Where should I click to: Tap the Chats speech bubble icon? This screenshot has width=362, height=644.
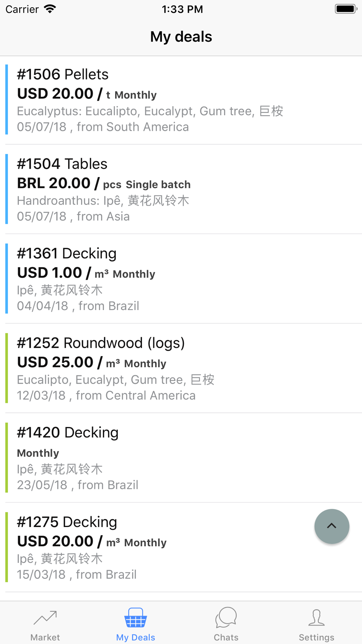pyautogui.click(x=226, y=618)
